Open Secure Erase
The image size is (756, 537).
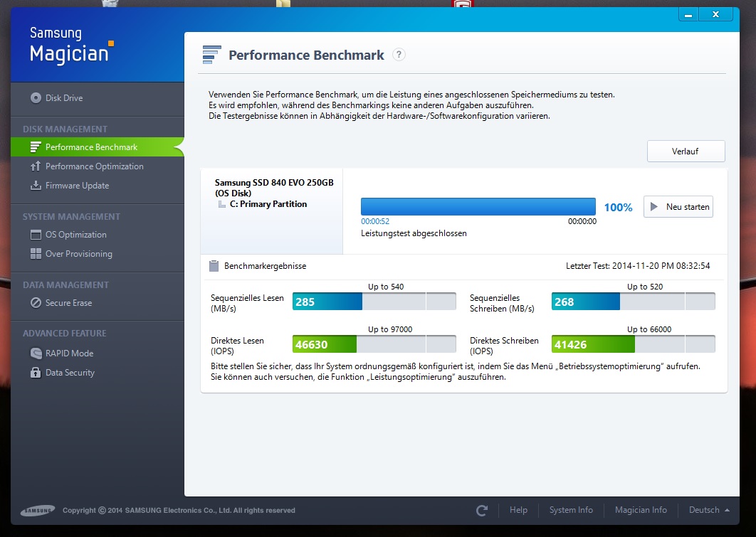(68, 303)
